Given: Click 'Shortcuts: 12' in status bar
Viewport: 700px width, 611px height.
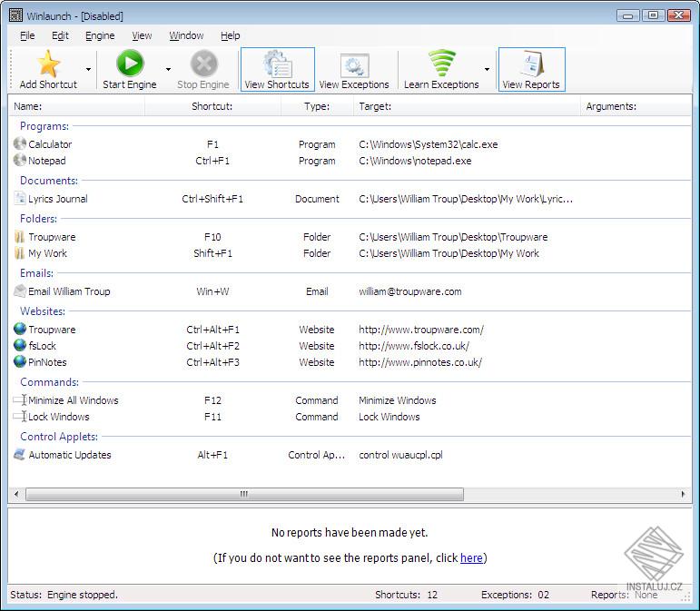Looking at the screenshot, I should [406, 595].
